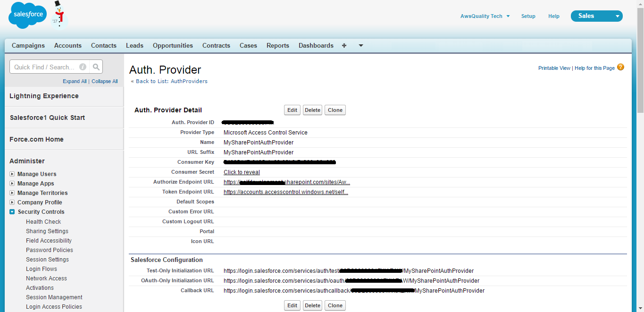
Task: Click the top Edit button
Action: 293,110
